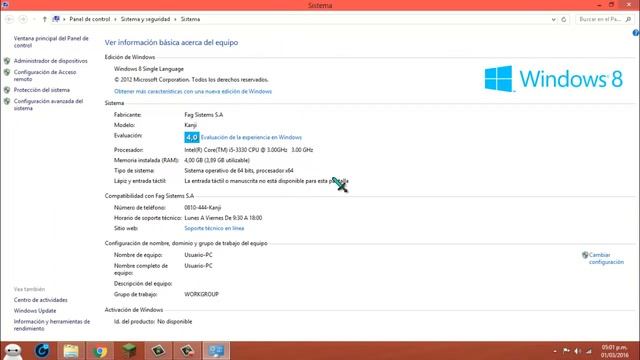Open Configuración de Acceso remoto link

click(x=45, y=76)
